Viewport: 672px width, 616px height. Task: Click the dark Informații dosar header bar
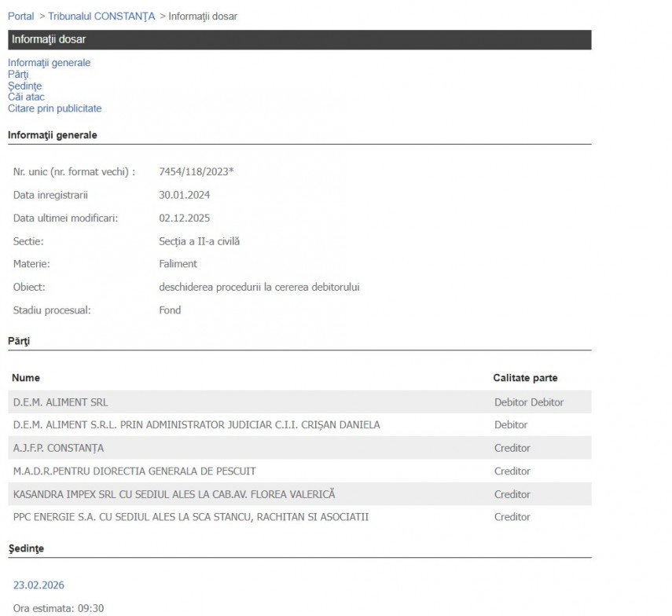(x=299, y=40)
